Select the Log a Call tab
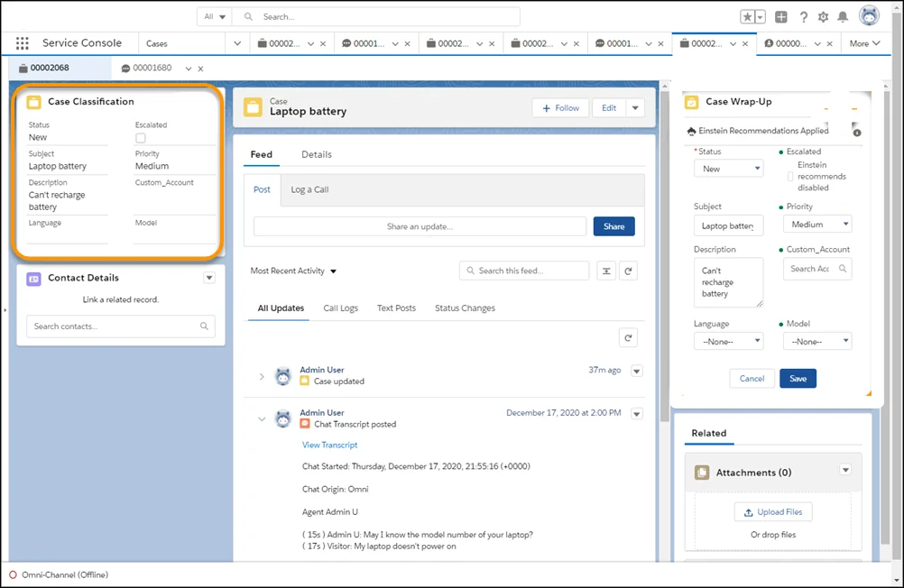 (309, 189)
